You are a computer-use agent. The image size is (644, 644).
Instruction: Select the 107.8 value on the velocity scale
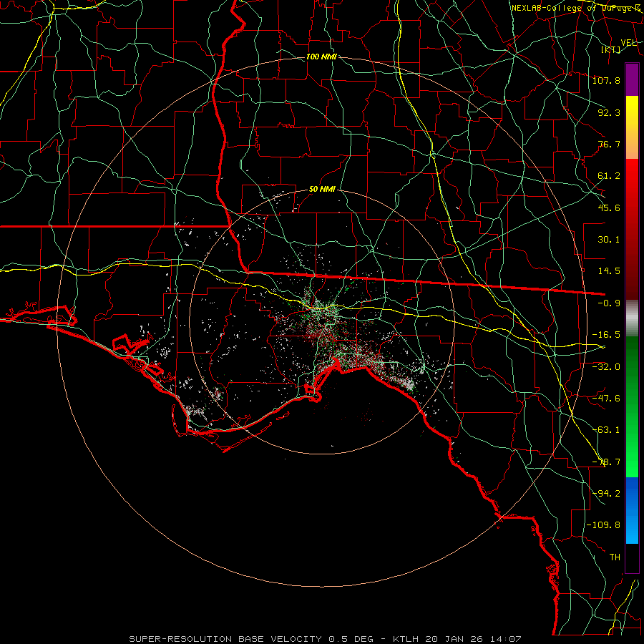[x=606, y=80]
